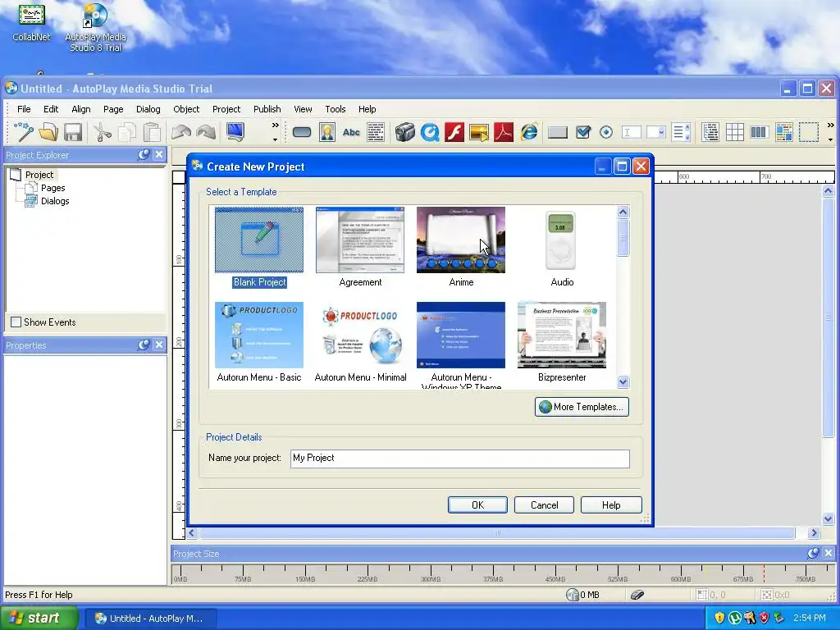This screenshot has width=840, height=630.
Task: Insert a Tree object icon
Action: [x=710, y=132]
